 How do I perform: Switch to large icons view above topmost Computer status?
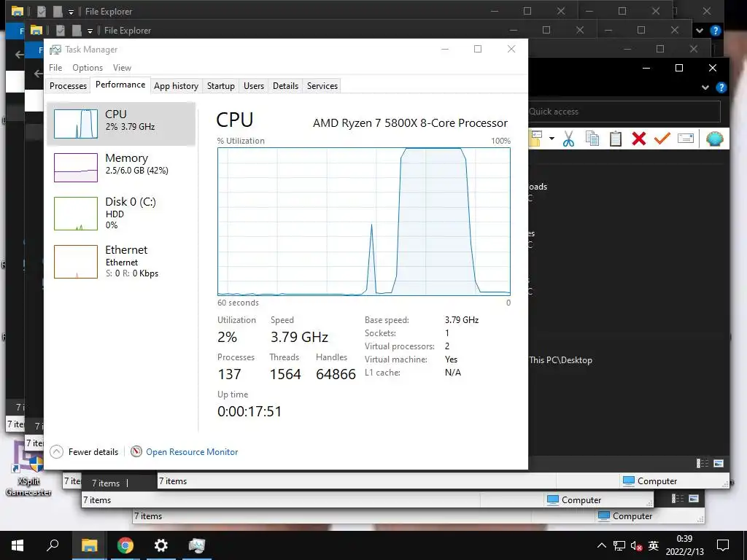click(719, 463)
